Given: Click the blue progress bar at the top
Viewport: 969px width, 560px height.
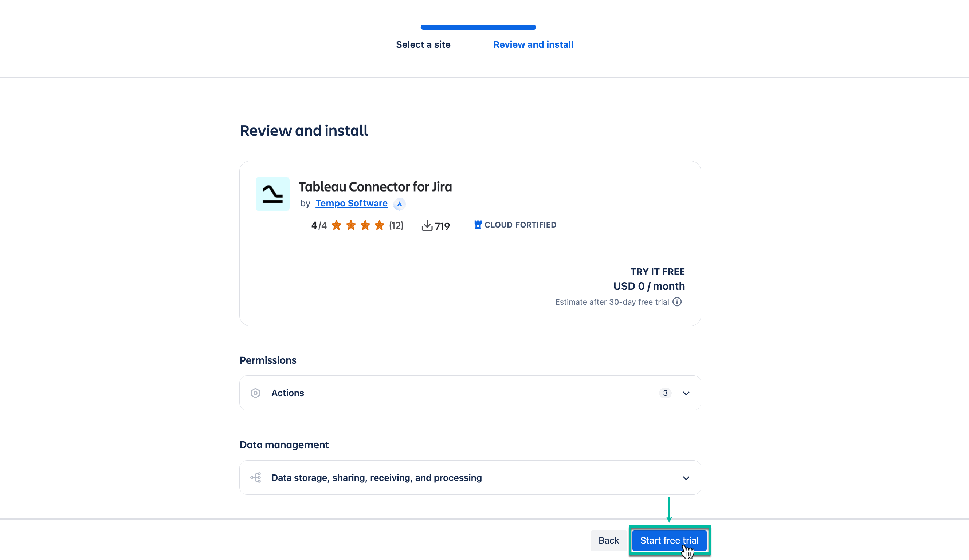Looking at the screenshot, I should pos(478,27).
